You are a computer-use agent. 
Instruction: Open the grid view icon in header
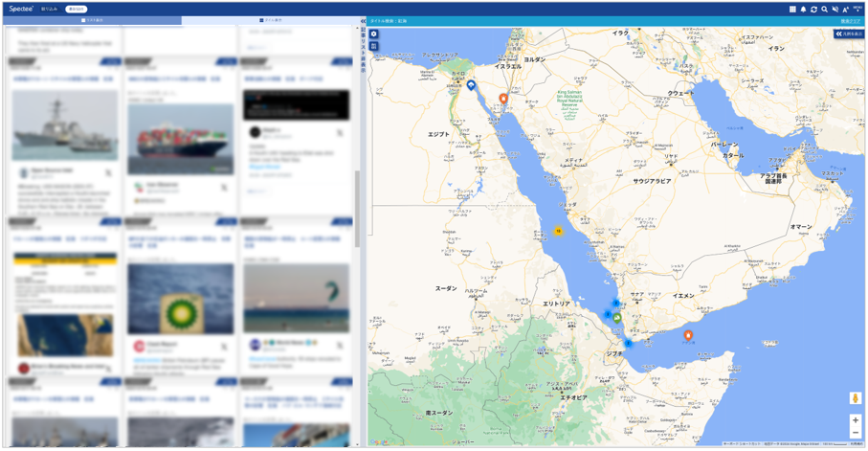[792, 9]
